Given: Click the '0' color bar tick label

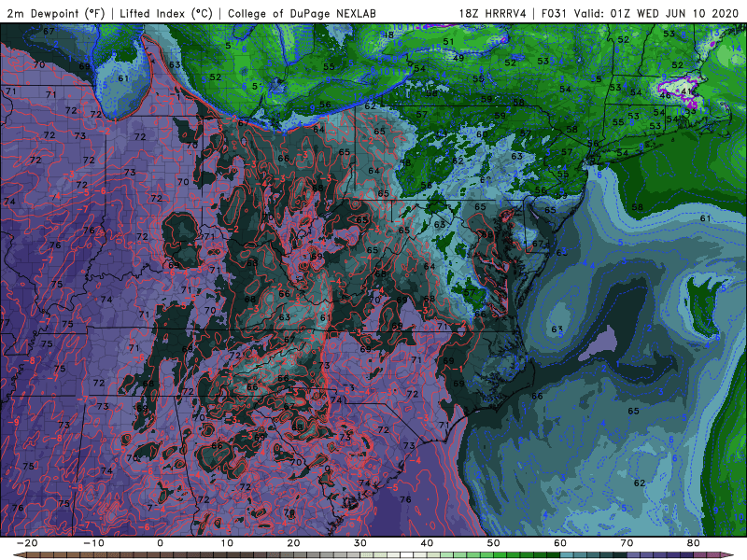Looking at the screenshot, I should click(x=160, y=543).
